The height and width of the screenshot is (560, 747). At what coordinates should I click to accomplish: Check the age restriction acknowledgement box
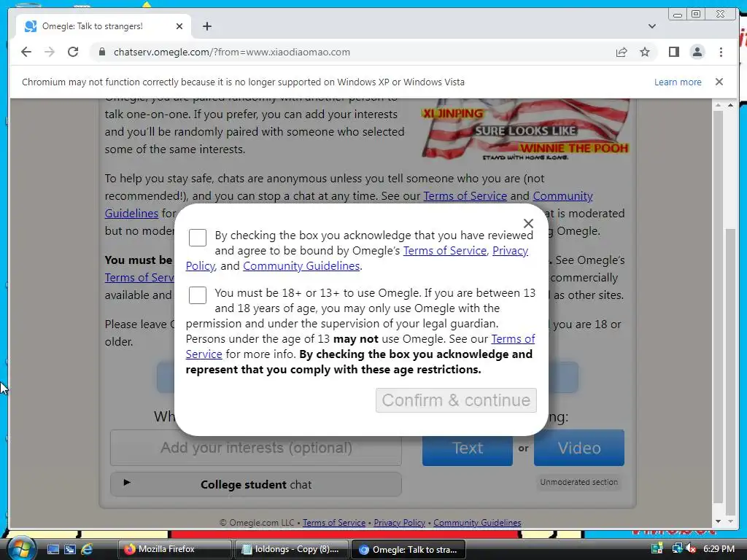(197, 295)
